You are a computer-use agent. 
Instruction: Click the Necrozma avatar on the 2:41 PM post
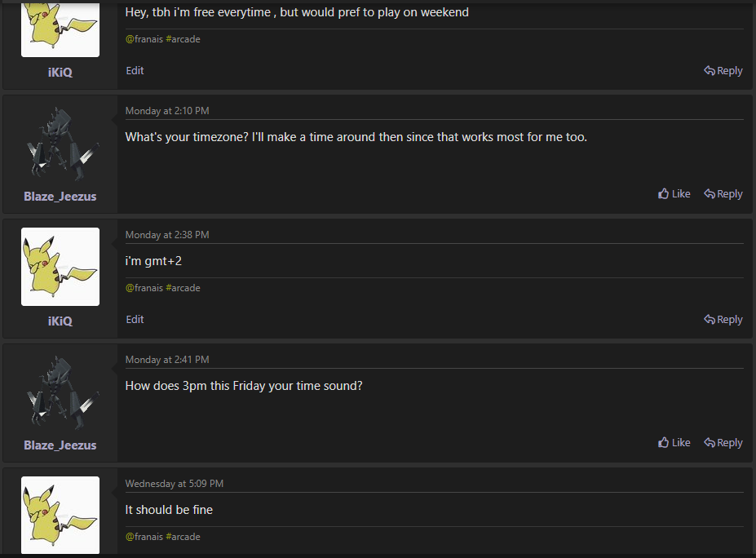click(x=60, y=392)
